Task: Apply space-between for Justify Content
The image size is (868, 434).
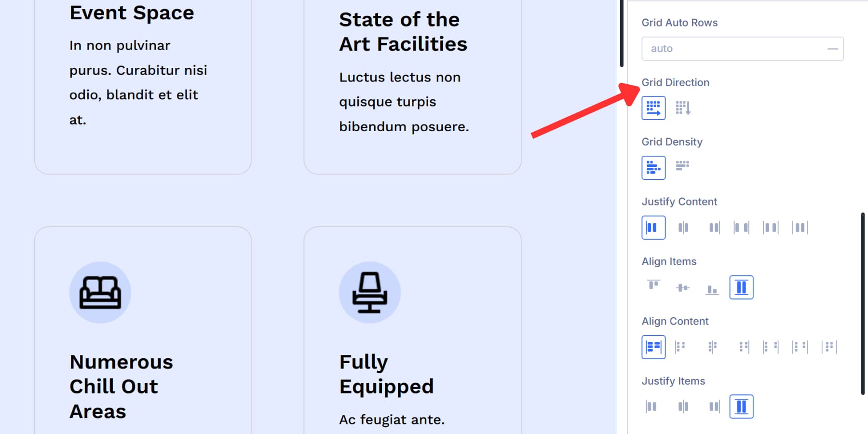Action: (741, 227)
